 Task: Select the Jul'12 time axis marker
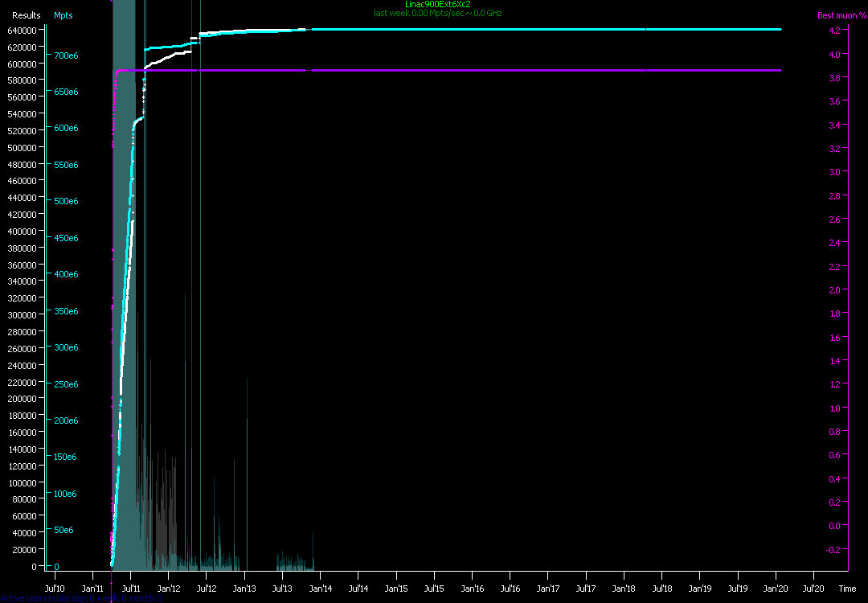(x=207, y=589)
